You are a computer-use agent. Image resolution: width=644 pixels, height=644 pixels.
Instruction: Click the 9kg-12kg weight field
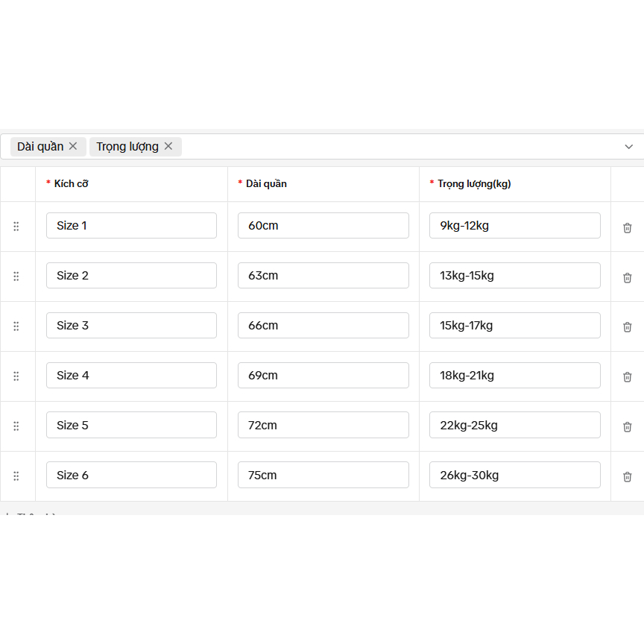tap(514, 226)
